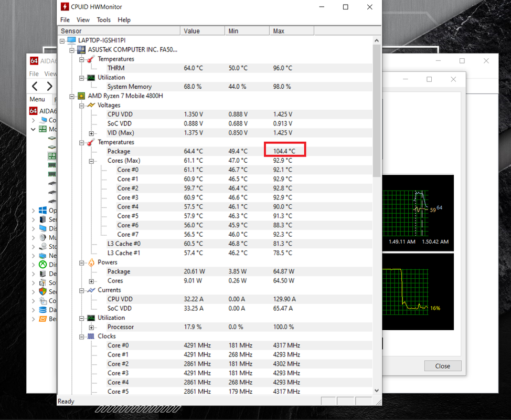The height and width of the screenshot is (420, 511).
Task: Click the 64.87 W package power max value
Action: 283,271
